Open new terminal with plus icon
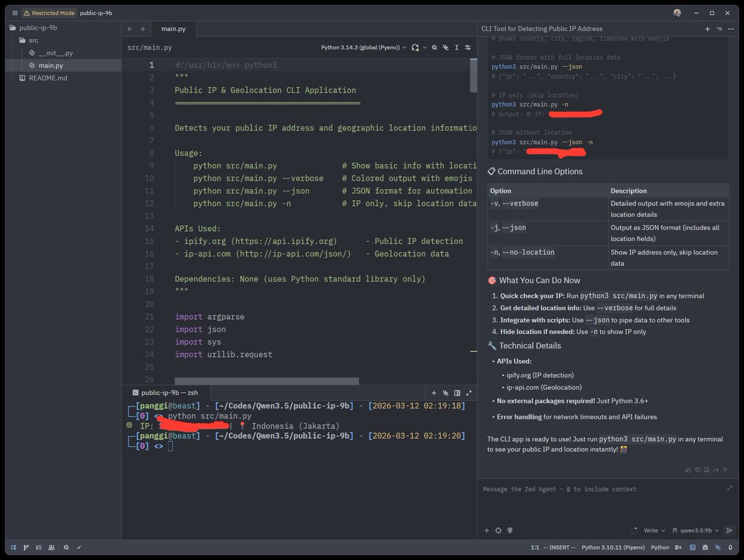The image size is (744, 560). (x=434, y=393)
